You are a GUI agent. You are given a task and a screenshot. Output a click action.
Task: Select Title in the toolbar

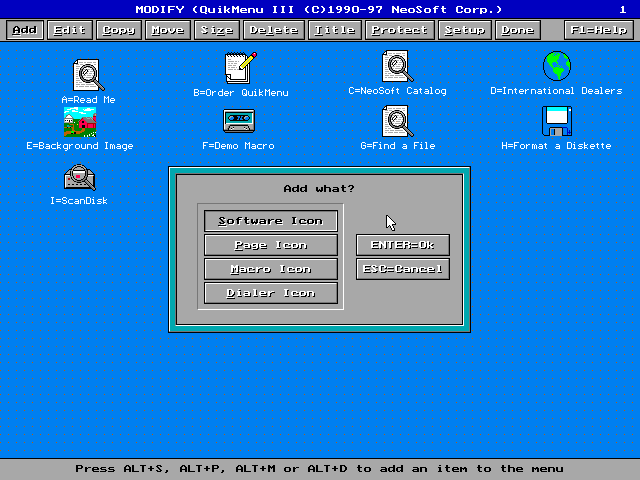click(x=335, y=30)
